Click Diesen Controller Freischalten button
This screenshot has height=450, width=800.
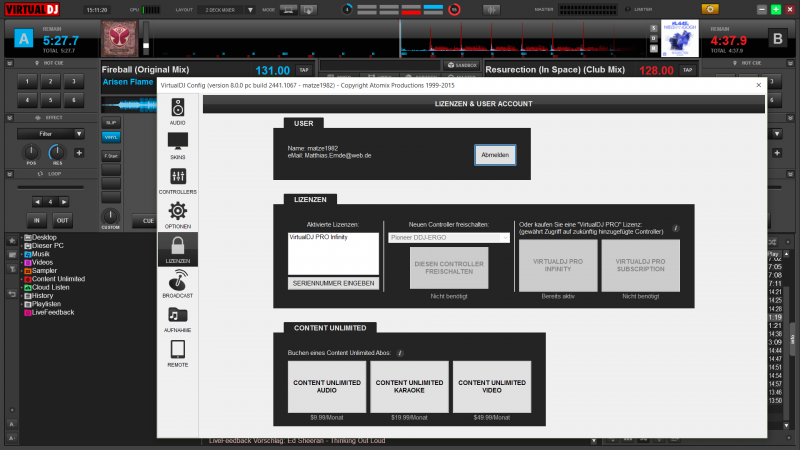(x=449, y=268)
